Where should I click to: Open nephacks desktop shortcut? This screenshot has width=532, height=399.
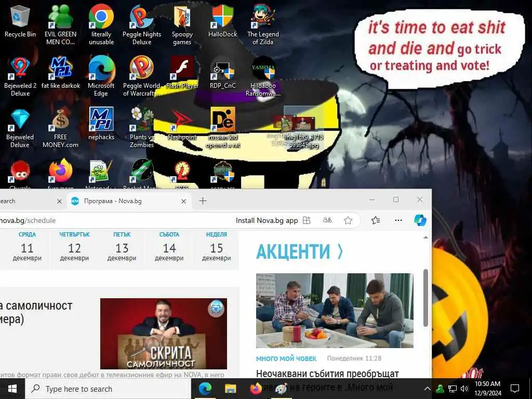(101, 124)
